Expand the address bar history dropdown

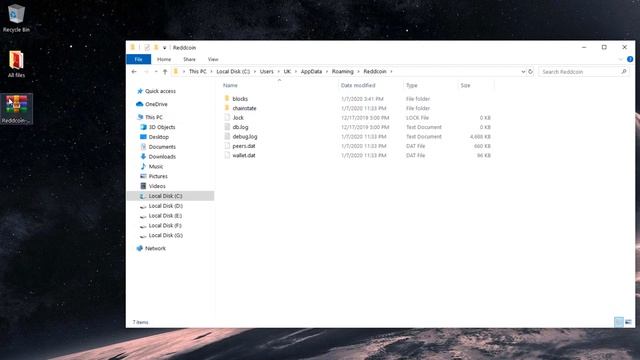[x=523, y=71]
